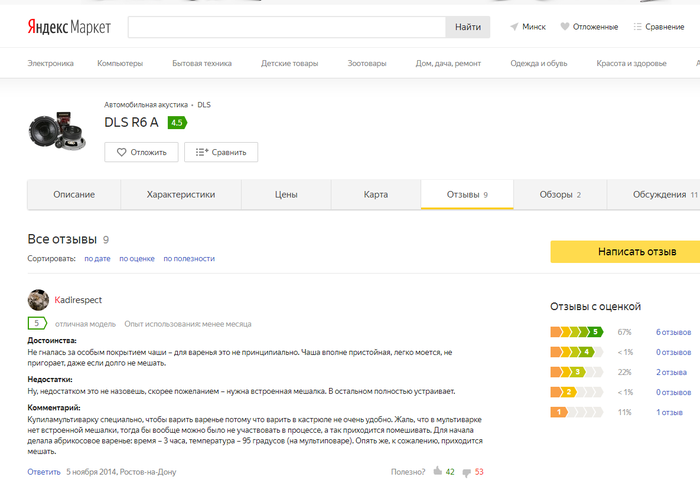Switch to the Характеристики tab

tap(180, 194)
